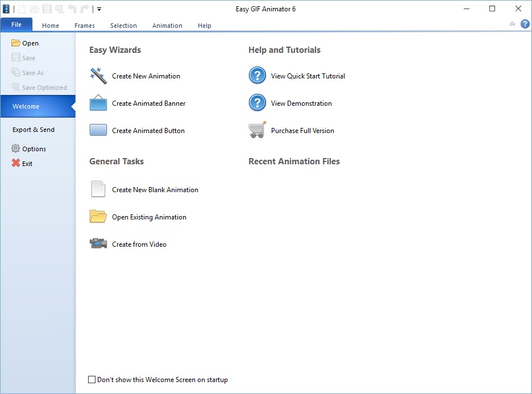Click the Create Animated Banner icon
Viewport: 532px width, 394px height.
click(98, 103)
